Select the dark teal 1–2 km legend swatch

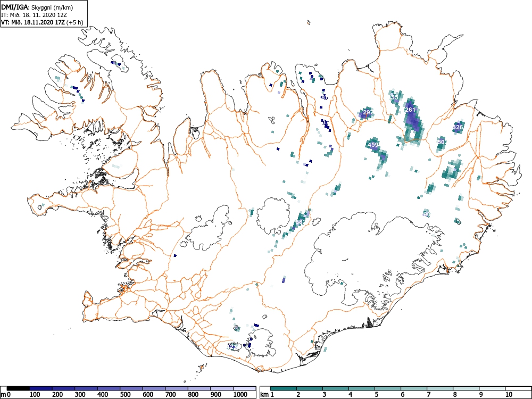coord(284,388)
